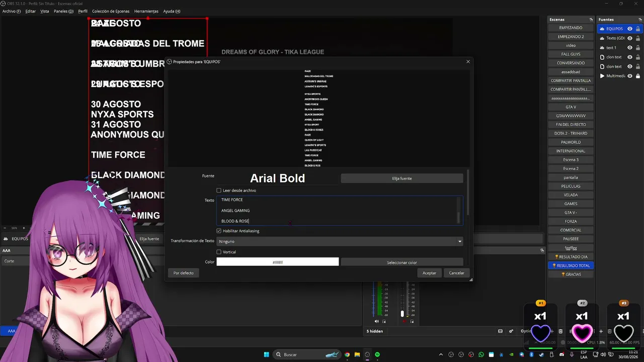
Task: Select the FALL GUYS scene
Action: tap(571, 54)
